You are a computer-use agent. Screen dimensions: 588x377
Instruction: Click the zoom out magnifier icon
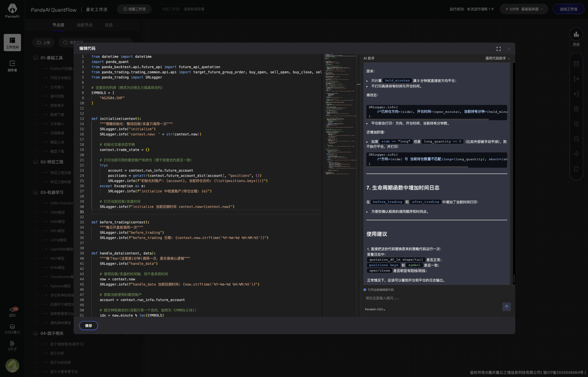point(576,139)
